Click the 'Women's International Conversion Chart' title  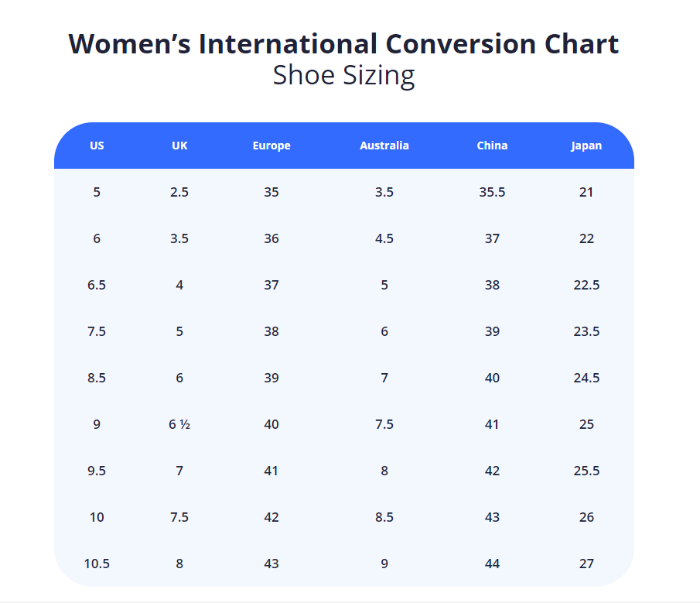tap(343, 43)
